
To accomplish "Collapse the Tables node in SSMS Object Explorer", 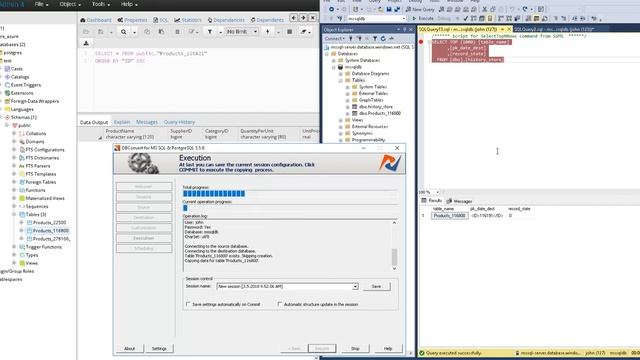I will [341, 80].
